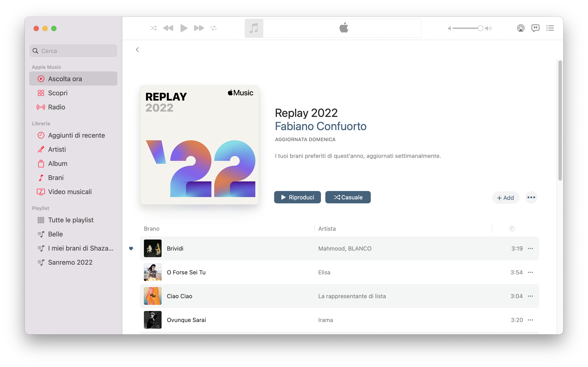This screenshot has height=367, width=588.
Task: Show Aggiunti di recente library
Action: click(73, 135)
